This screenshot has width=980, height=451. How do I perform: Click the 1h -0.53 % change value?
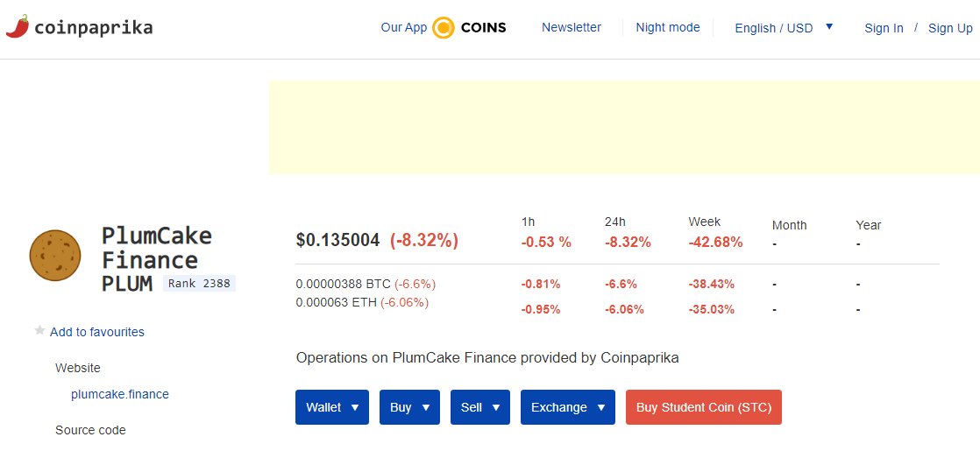pos(546,243)
